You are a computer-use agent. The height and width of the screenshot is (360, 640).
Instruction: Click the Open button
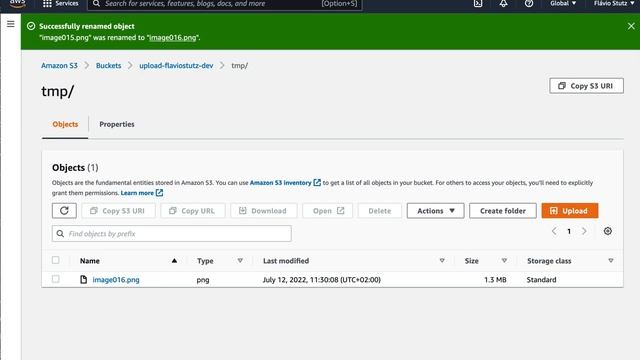328,211
